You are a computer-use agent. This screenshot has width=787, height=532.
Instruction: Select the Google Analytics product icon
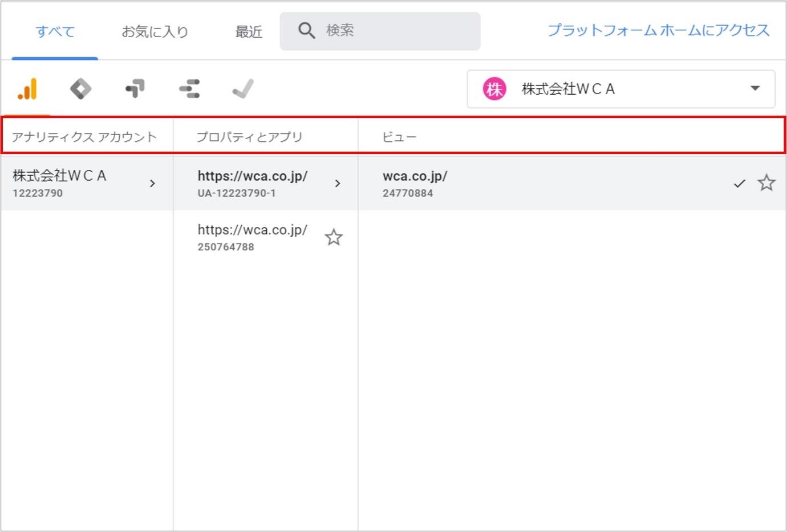coord(27,89)
